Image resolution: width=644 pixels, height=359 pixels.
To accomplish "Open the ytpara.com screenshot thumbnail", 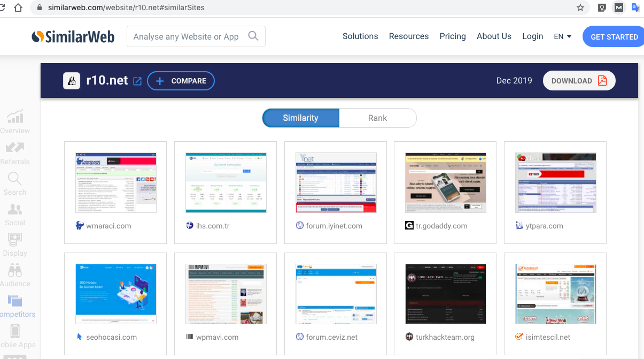I will click(556, 182).
